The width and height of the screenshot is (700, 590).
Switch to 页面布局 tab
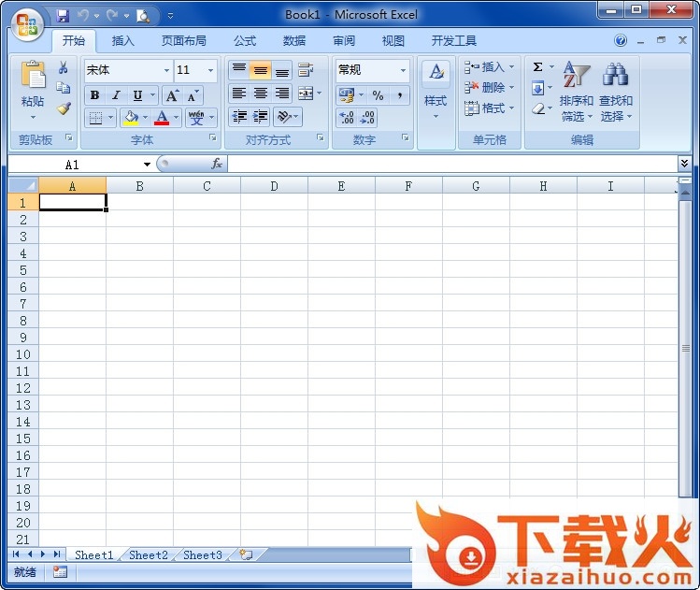point(184,41)
